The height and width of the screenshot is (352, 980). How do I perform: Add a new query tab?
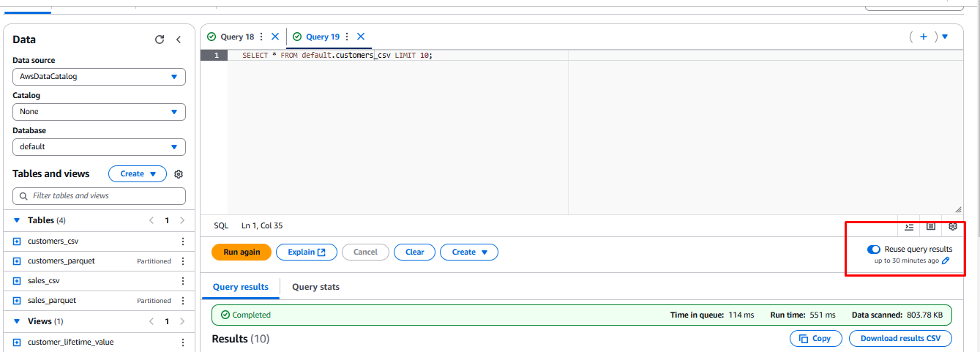coord(924,37)
